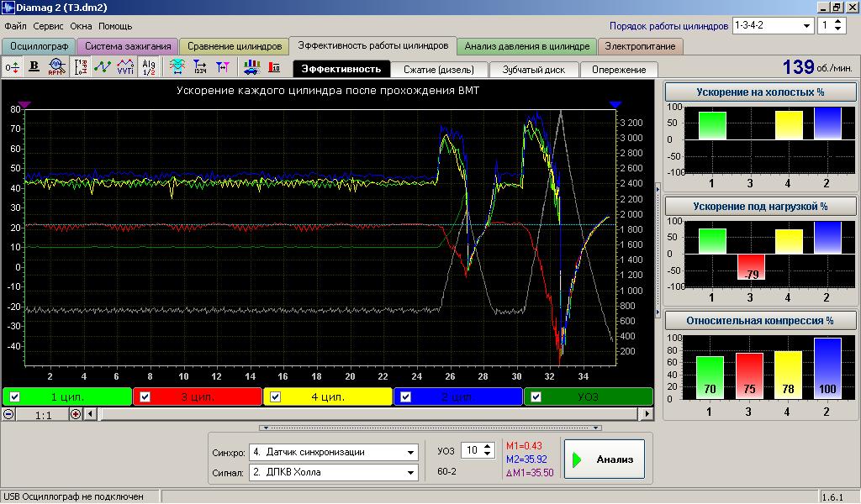Click the 1:1 zoom scale button

(43, 415)
